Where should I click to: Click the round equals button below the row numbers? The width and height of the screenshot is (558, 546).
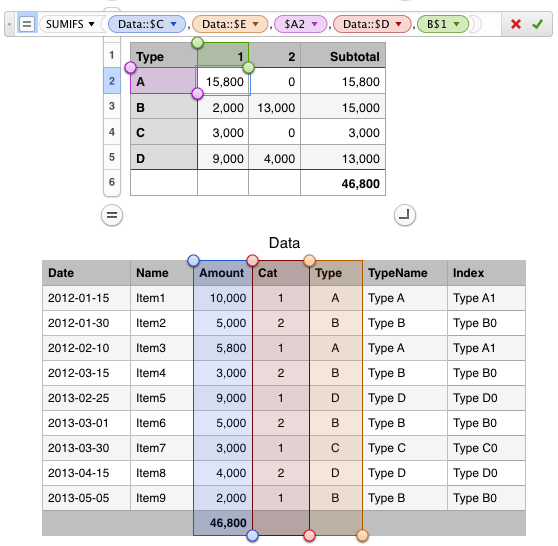point(112,215)
